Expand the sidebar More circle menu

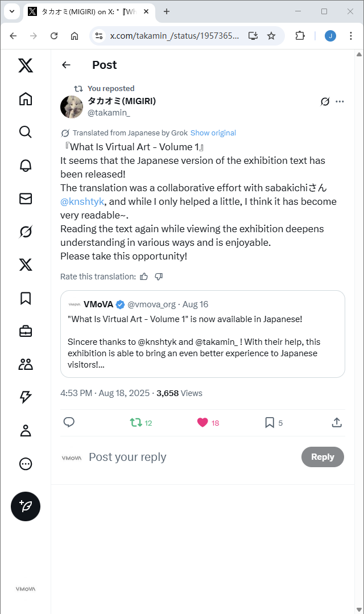coord(26,464)
